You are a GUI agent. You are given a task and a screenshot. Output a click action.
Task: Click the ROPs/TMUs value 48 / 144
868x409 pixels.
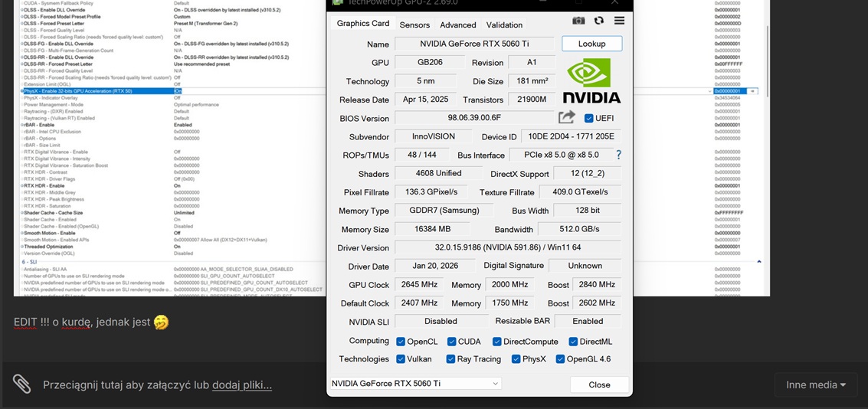[x=421, y=155]
